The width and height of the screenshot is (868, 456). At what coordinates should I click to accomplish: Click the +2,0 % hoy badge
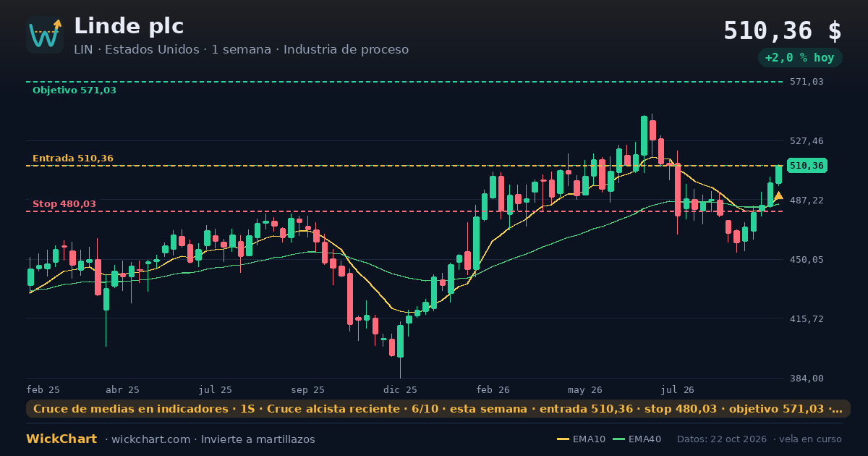tap(800, 58)
